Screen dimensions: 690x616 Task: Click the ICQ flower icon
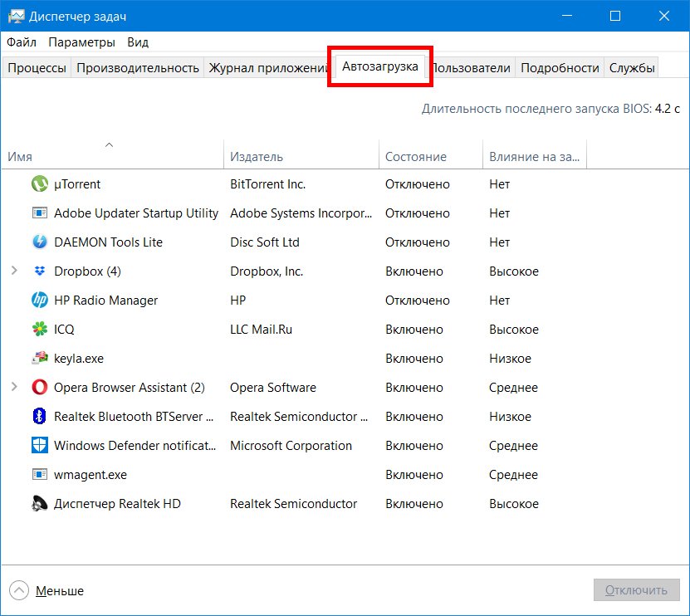[x=39, y=330]
